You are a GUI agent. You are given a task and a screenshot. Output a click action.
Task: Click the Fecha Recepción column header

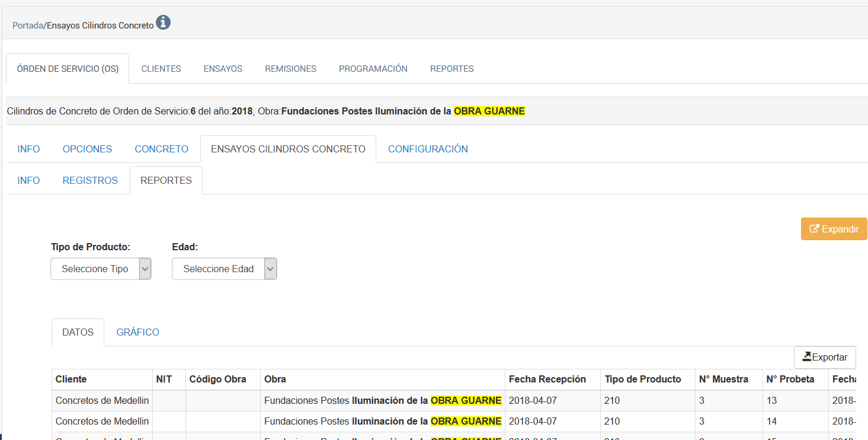[547, 379]
